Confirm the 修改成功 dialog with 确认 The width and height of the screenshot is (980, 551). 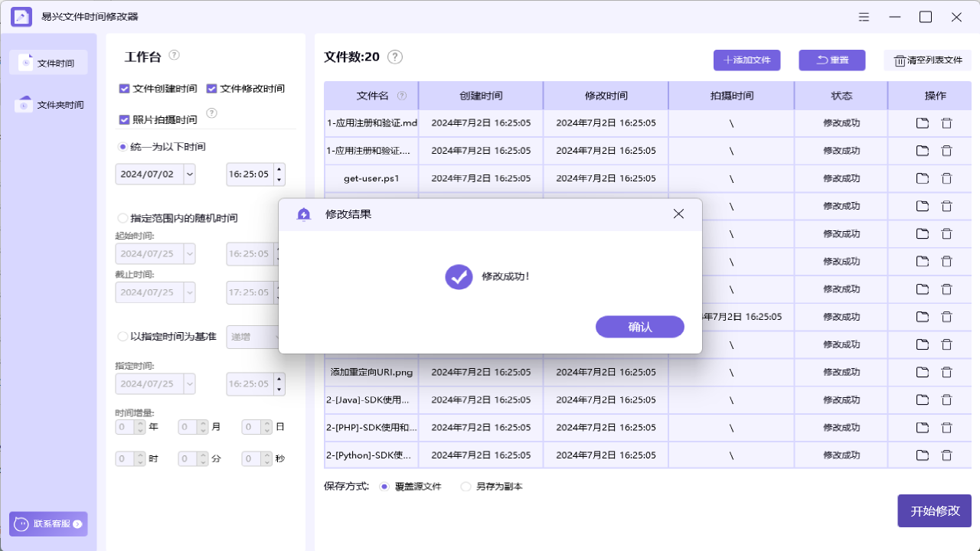[x=639, y=327]
